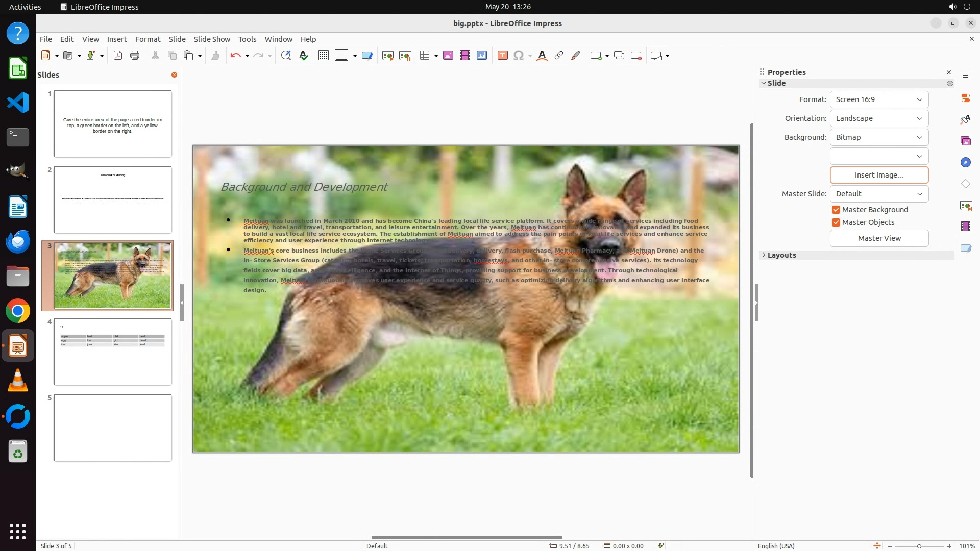Viewport: 980px width, 551px height.
Task: Click the Undo arrow icon
Action: click(x=235, y=56)
